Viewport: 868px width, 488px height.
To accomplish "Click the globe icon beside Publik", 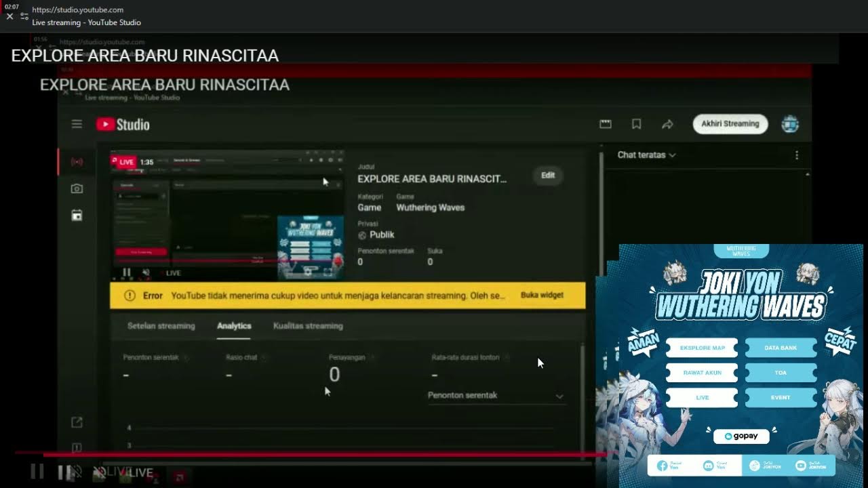I will click(362, 235).
